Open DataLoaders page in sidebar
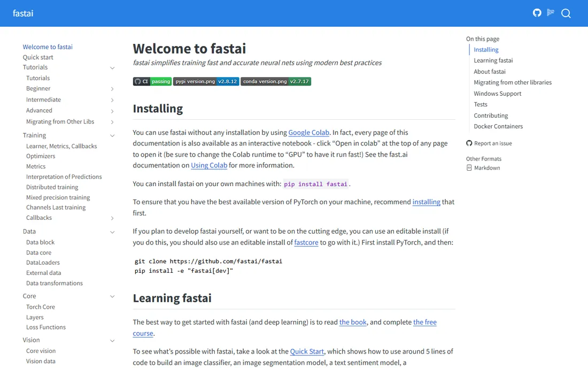Viewport: 588px width, 368px height. tap(43, 263)
